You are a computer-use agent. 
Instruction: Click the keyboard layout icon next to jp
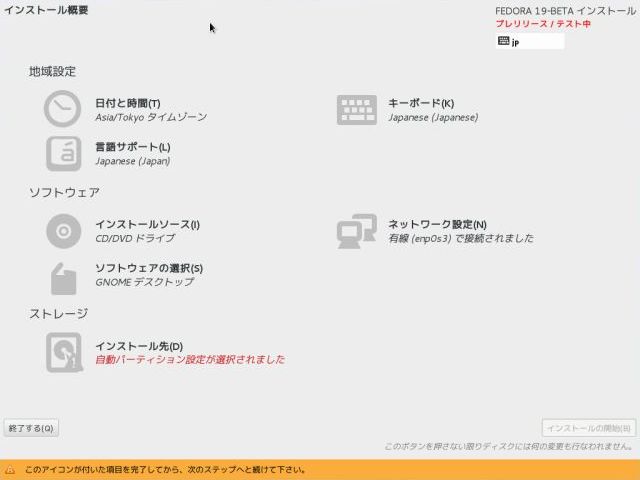(504, 41)
